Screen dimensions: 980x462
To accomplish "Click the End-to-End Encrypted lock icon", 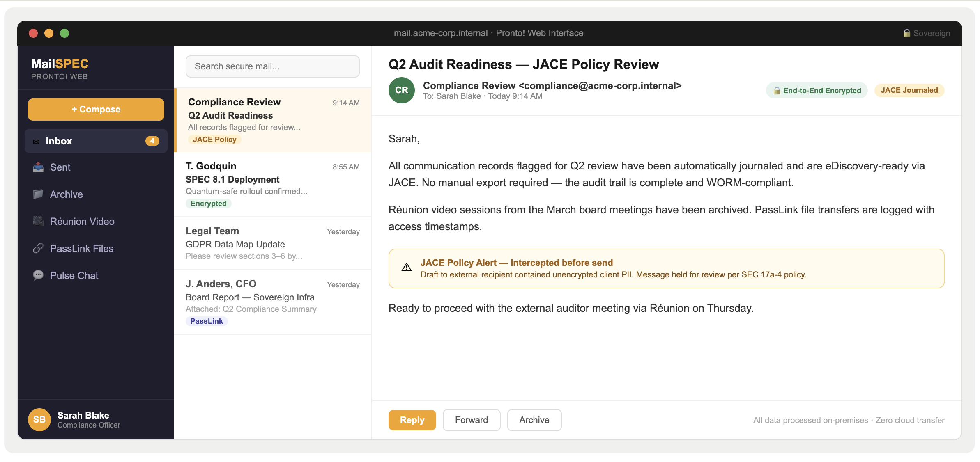I will coord(777,91).
